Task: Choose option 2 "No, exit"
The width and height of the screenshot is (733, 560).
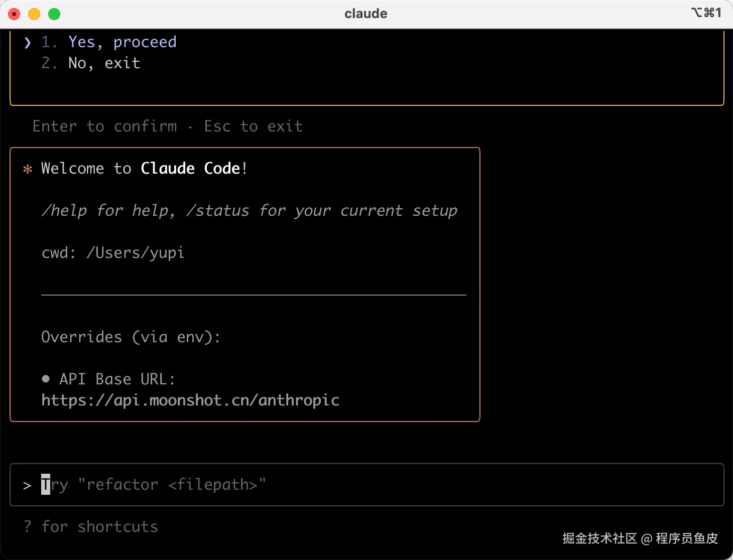Action: [x=104, y=63]
